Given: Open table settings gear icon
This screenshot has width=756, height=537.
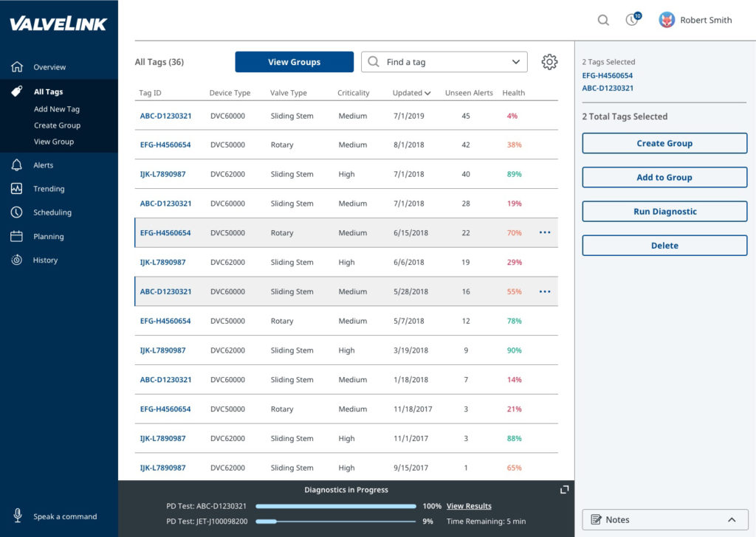Looking at the screenshot, I should (549, 62).
